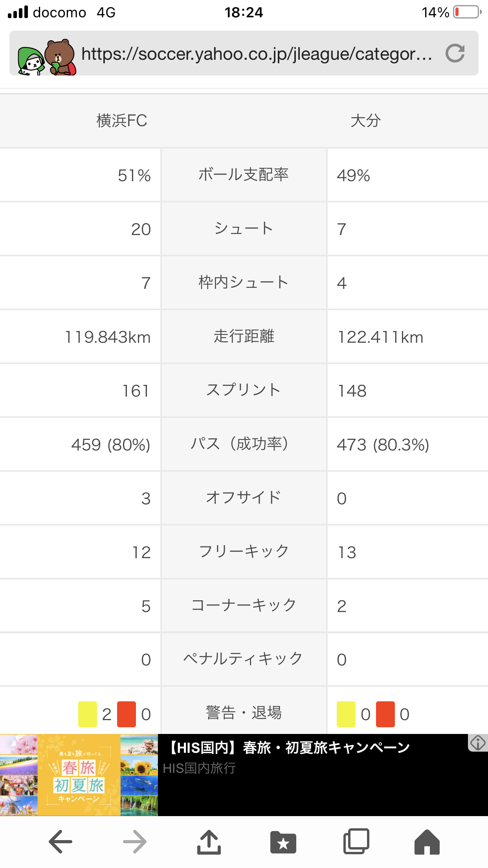488x868 pixels.
Task: Click 大分's red card swatch
Action: [x=385, y=714]
